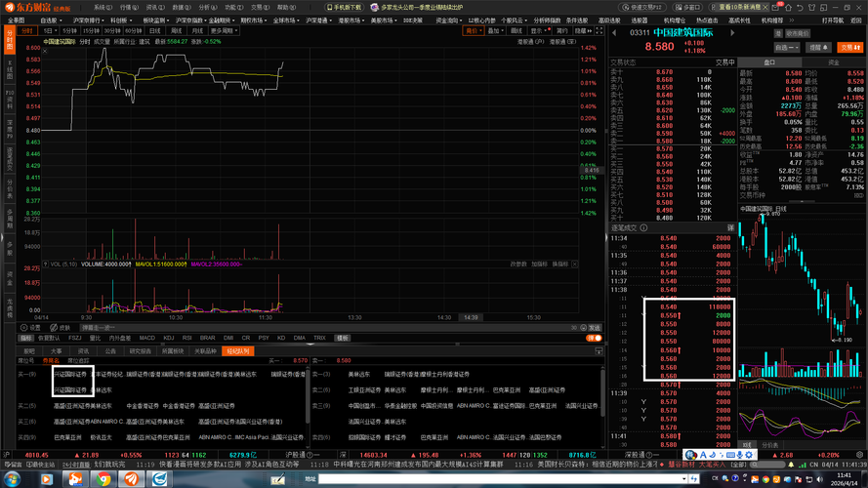The width and height of the screenshot is (868, 488).
Task: Switch to the 经纪队列 tab
Action: pyautogui.click(x=238, y=351)
